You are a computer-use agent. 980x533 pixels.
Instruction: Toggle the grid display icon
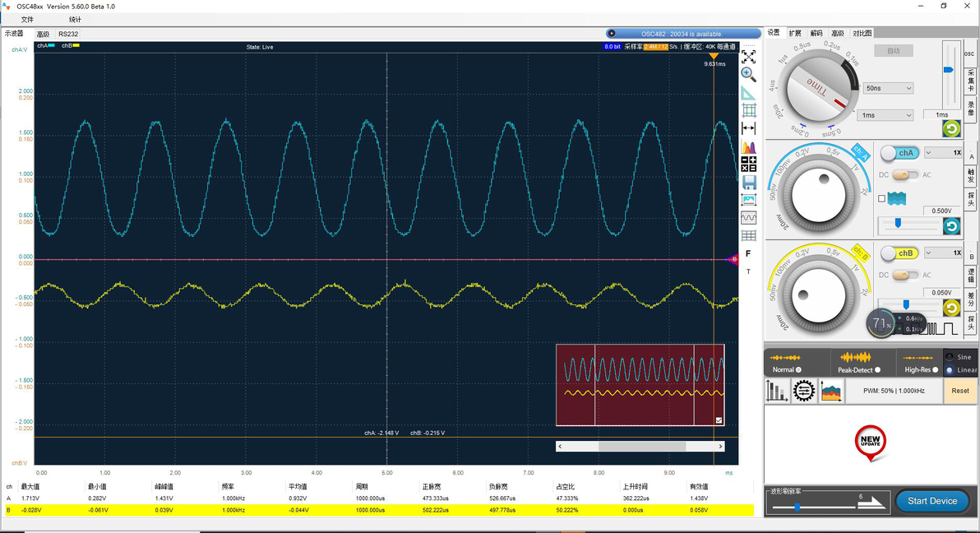tap(749, 111)
